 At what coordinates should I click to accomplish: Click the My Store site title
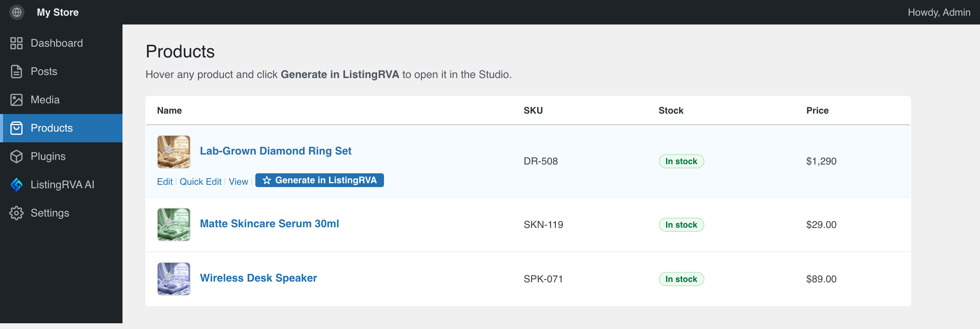click(x=58, y=12)
